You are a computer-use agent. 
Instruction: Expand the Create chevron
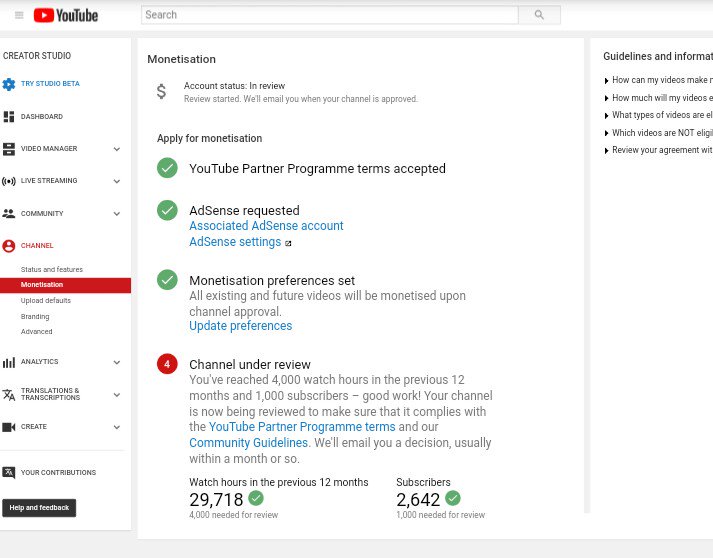point(117,427)
